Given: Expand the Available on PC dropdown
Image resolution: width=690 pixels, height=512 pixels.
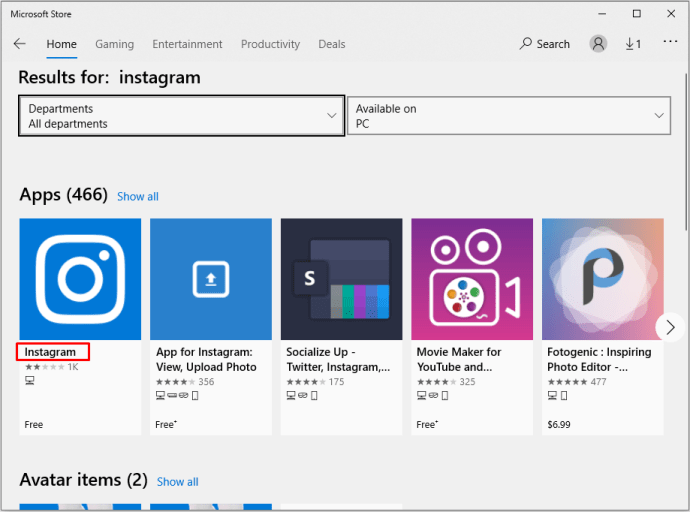Looking at the screenshot, I should click(509, 116).
